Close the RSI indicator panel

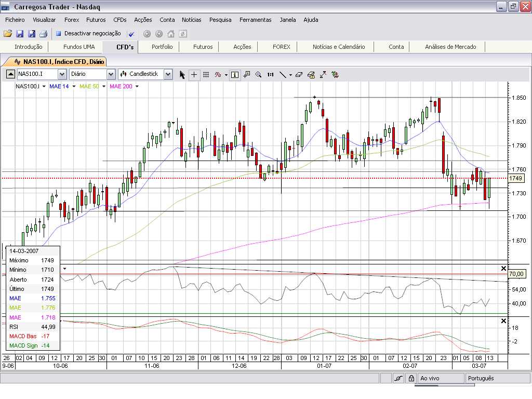pyautogui.click(x=503, y=269)
